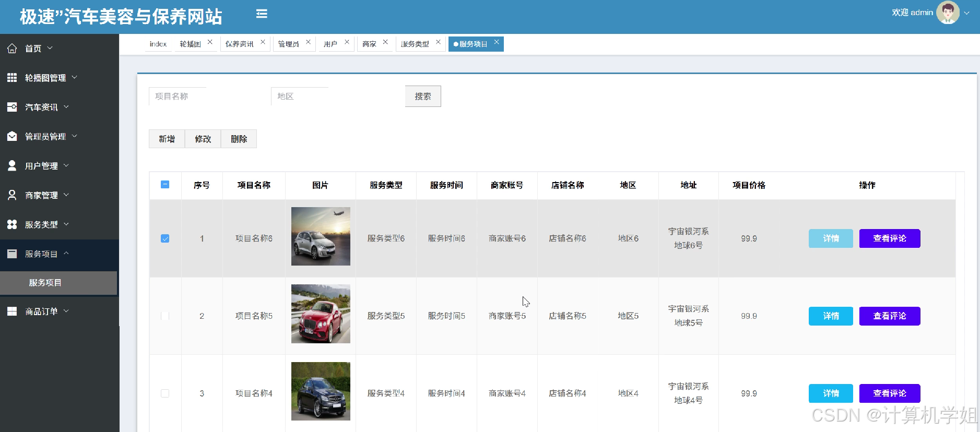The width and height of the screenshot is (980, 432).
Task: Open 查看评论 for 项目名称5
Action: pyautogui.click(x=890, y=316)
